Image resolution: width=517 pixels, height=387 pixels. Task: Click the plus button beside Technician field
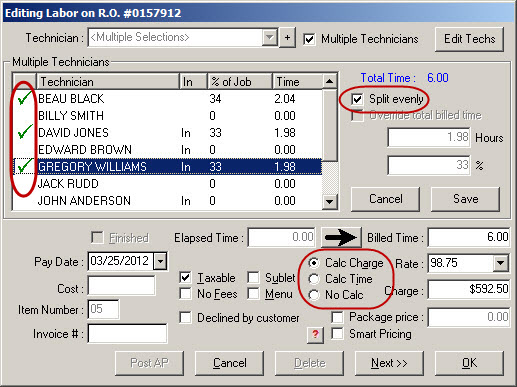(287, 38)
